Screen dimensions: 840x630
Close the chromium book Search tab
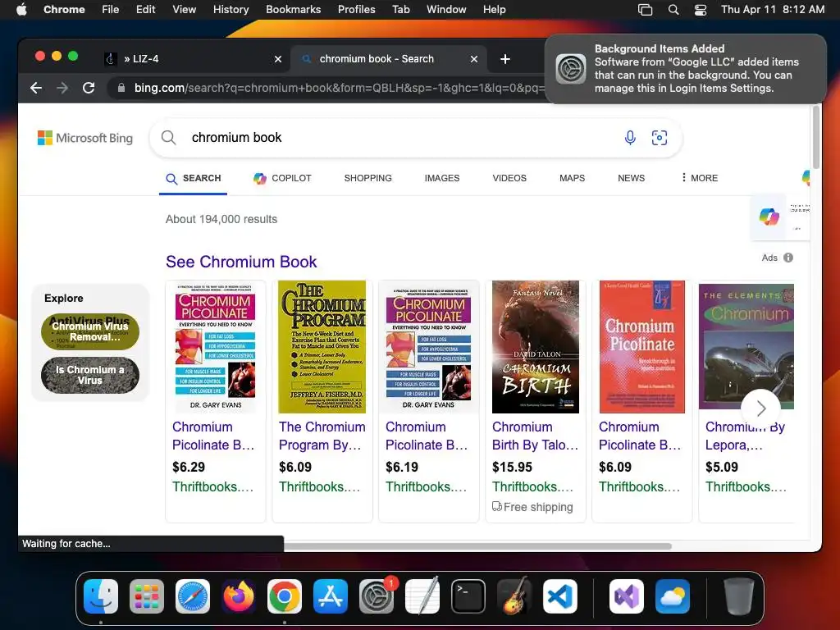click(x=474, y=59)
